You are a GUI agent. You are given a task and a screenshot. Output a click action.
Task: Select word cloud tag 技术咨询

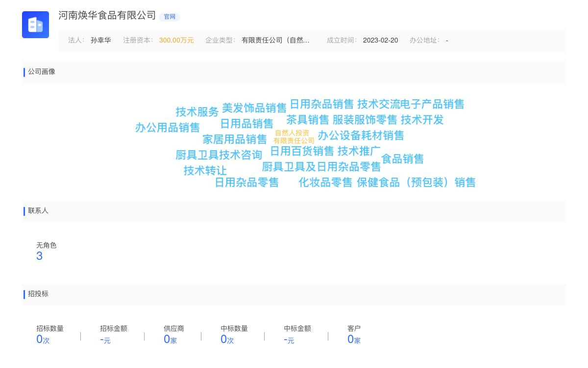(241, 155)
